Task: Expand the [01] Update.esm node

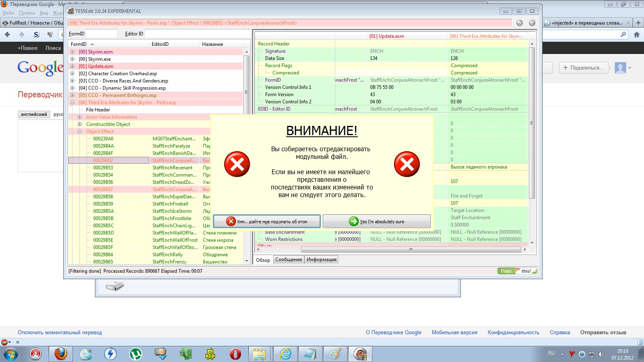Action: coord(72,66)
